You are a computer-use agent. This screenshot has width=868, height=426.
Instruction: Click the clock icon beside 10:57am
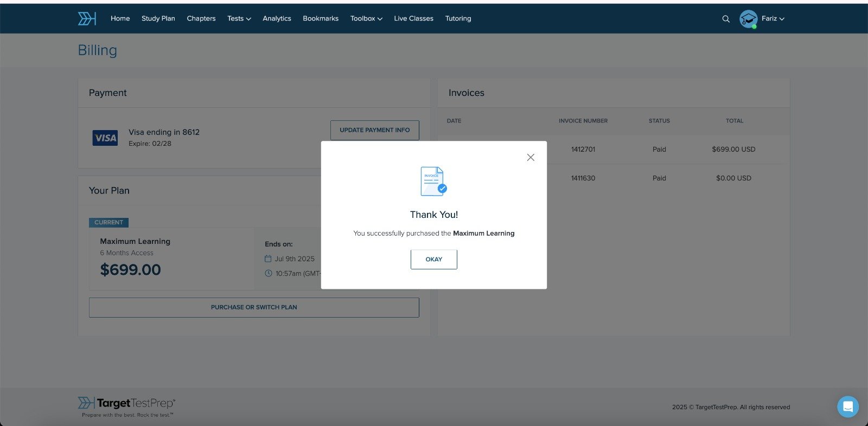(268, 274)
